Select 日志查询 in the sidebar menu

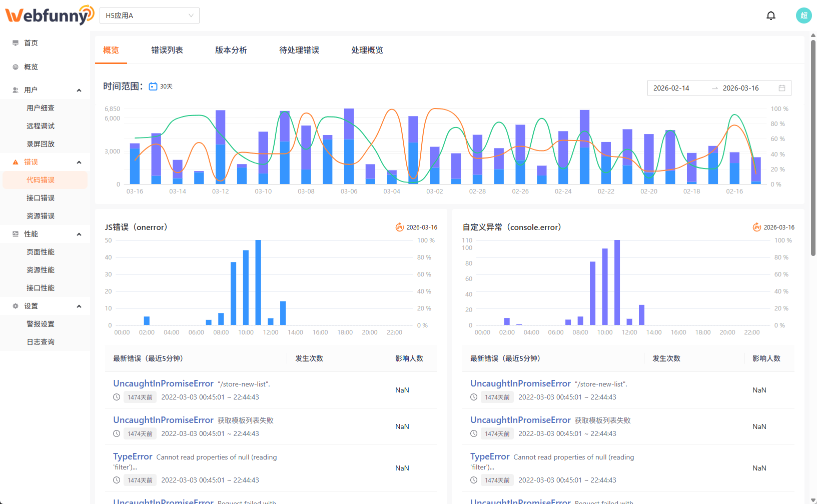(x=41, y=341)
